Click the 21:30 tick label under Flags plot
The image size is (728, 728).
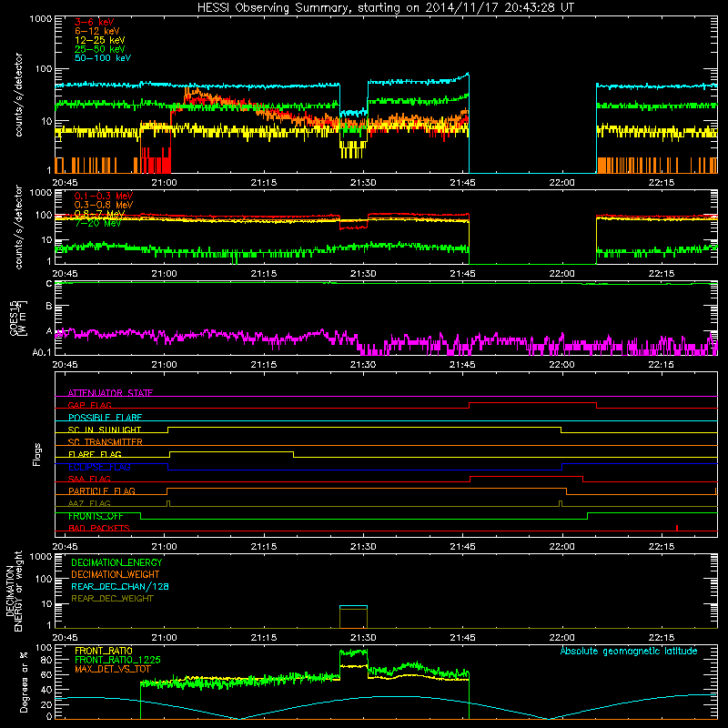pyautogui.click(x=363, y=547)
